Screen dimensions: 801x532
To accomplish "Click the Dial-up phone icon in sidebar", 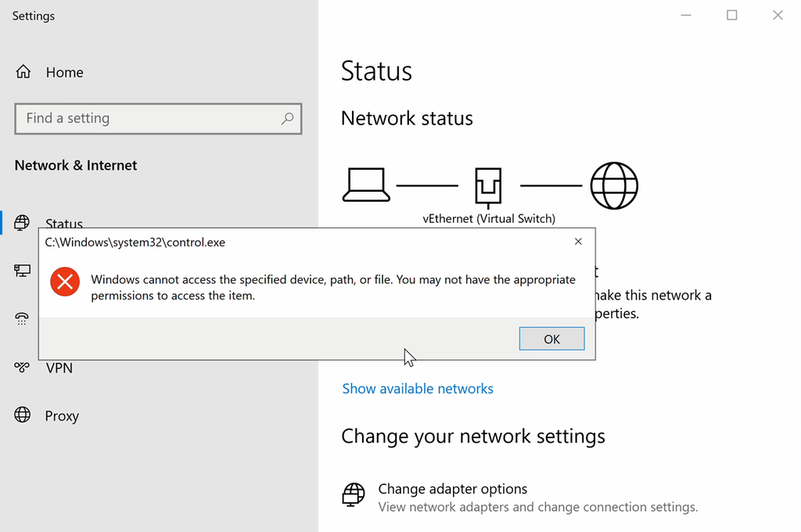I will tap(22, 318).
